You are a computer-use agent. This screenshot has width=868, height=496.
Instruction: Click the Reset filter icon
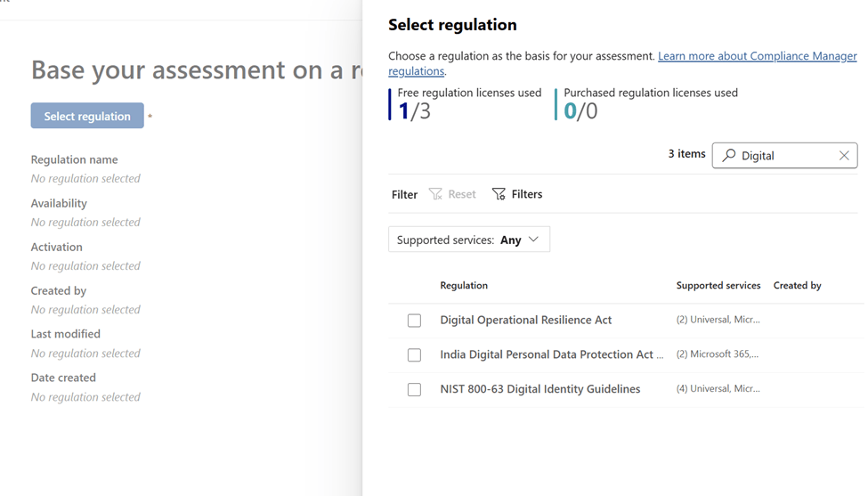tap(435, 194)
